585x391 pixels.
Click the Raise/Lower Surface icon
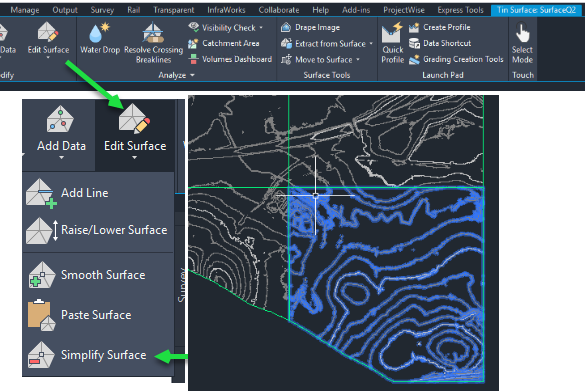pyautogui.click(x=42, y=231)
